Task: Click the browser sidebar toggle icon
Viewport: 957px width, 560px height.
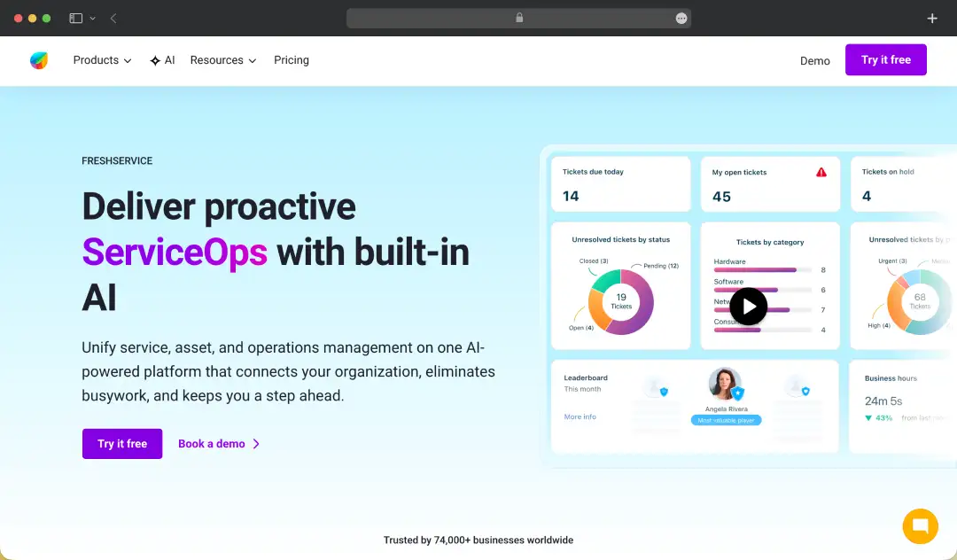Action: (75, 19)
